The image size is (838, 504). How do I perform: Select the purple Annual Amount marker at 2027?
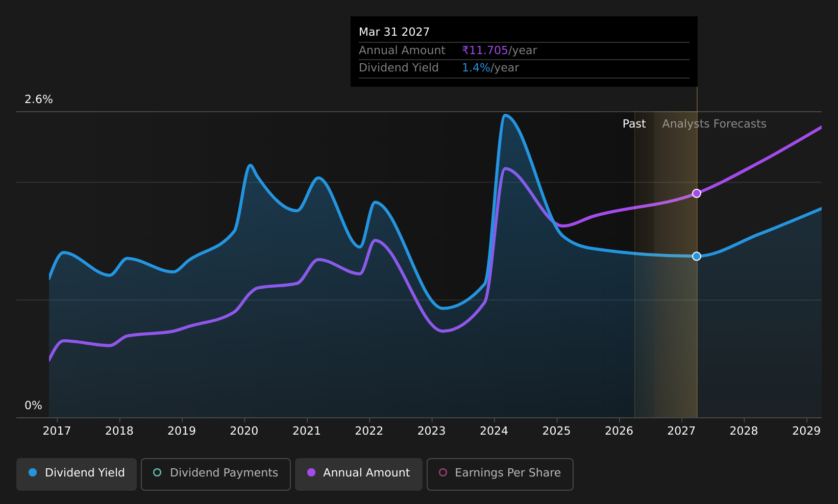tap(697, 193)
